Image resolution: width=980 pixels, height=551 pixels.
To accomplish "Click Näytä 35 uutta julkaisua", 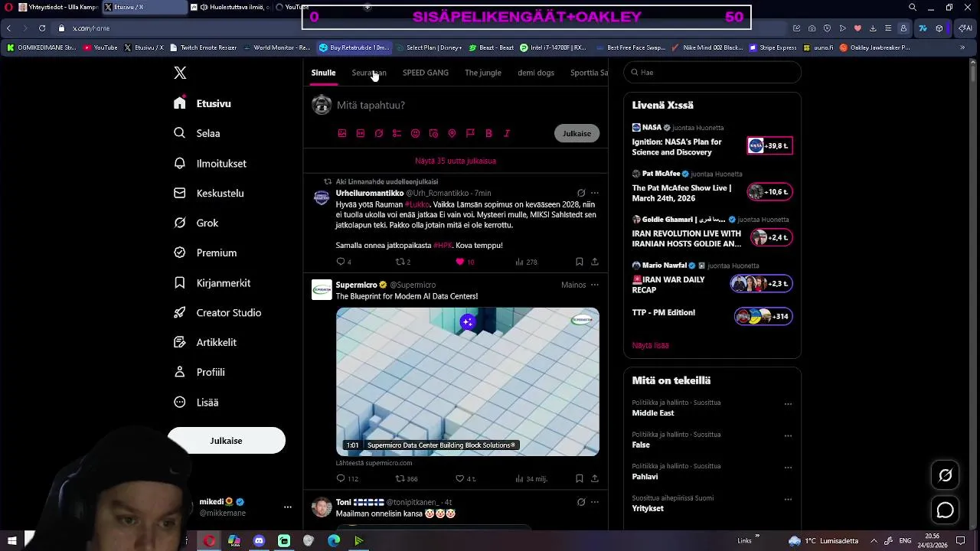I will 456,161.
